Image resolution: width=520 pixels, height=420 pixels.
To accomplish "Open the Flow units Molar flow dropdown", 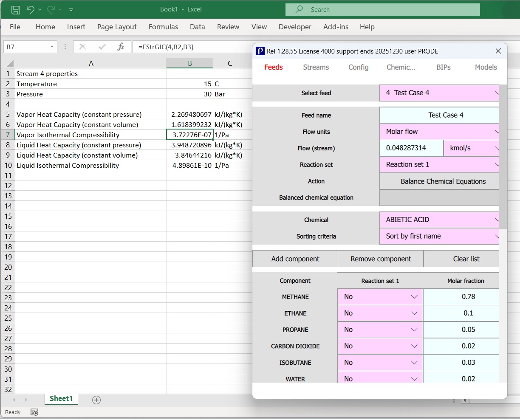I will (x=439, y=132).
